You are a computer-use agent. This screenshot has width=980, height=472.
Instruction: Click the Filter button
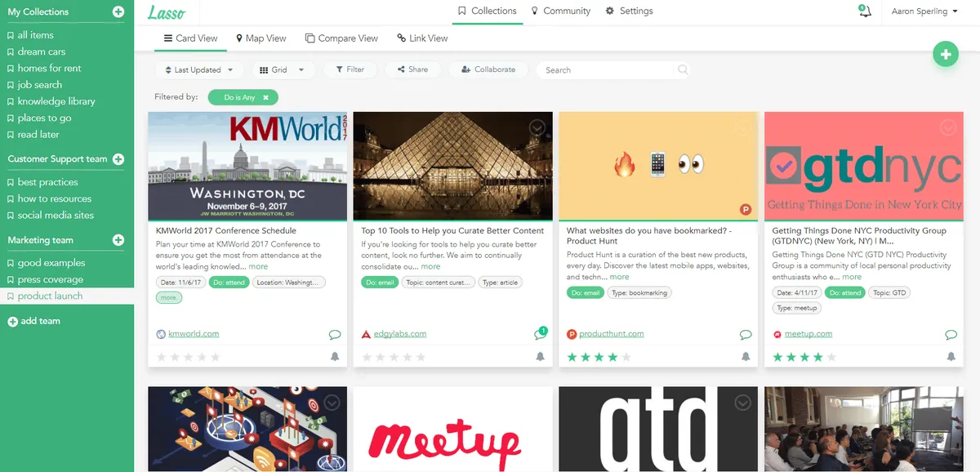tap(350, 70)
